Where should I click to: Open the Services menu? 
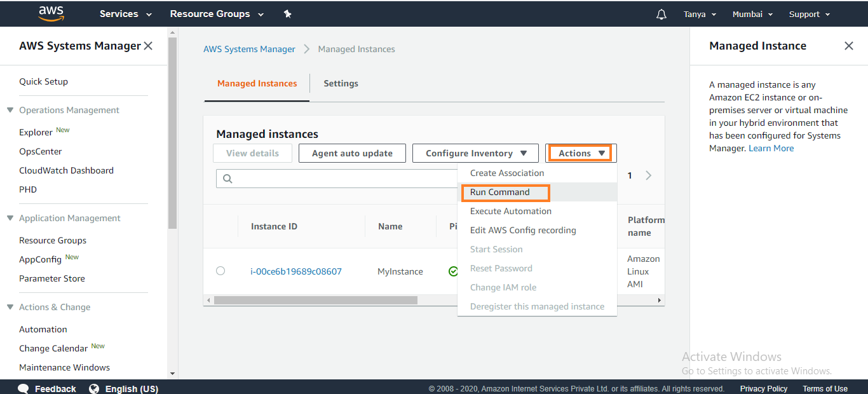(125, 14)
